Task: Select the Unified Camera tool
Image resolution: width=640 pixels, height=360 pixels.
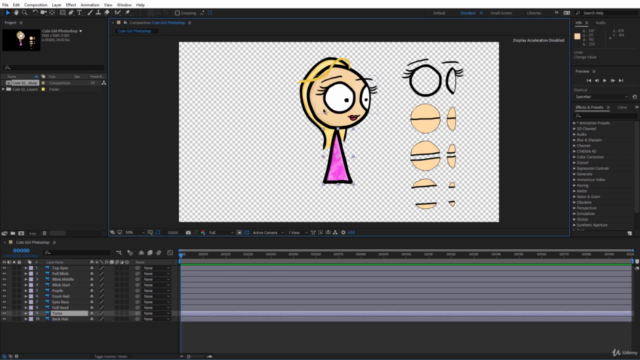Action: click(x=43, y=13)
